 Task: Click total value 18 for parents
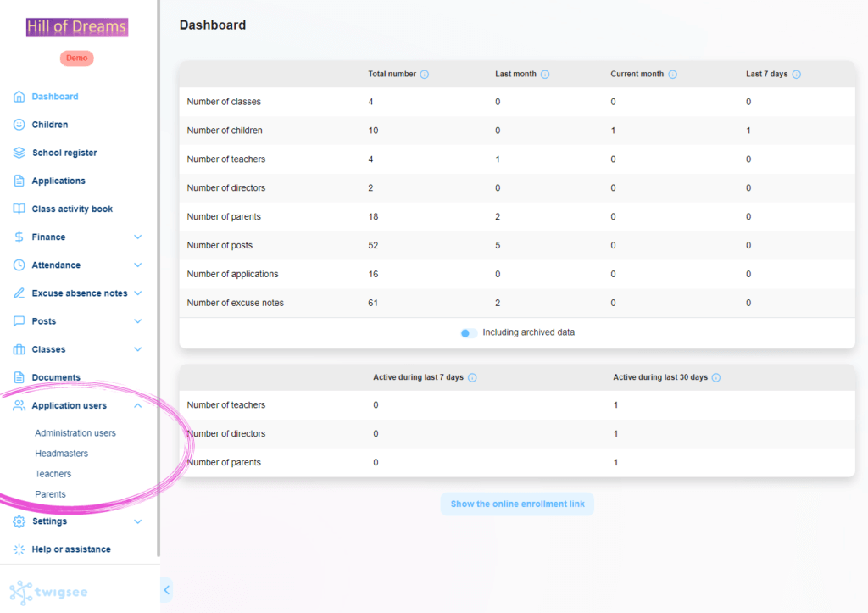coord(373,216)
